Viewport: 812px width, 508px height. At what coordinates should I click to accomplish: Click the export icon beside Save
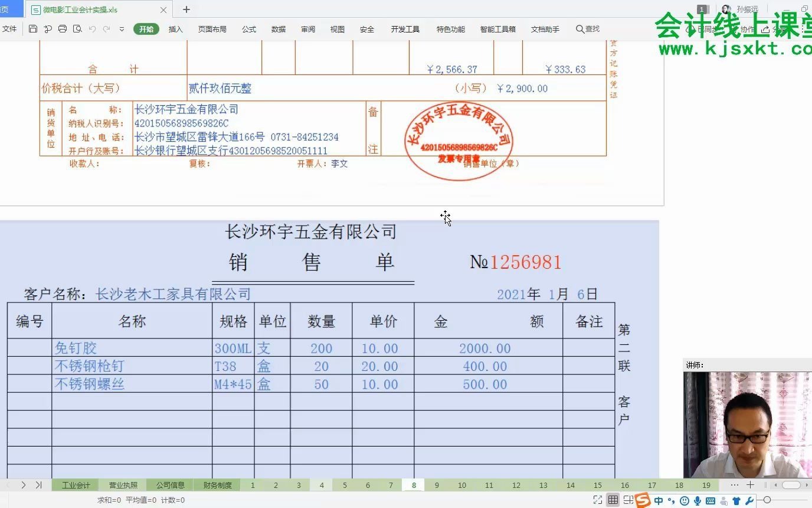[48, 29]
